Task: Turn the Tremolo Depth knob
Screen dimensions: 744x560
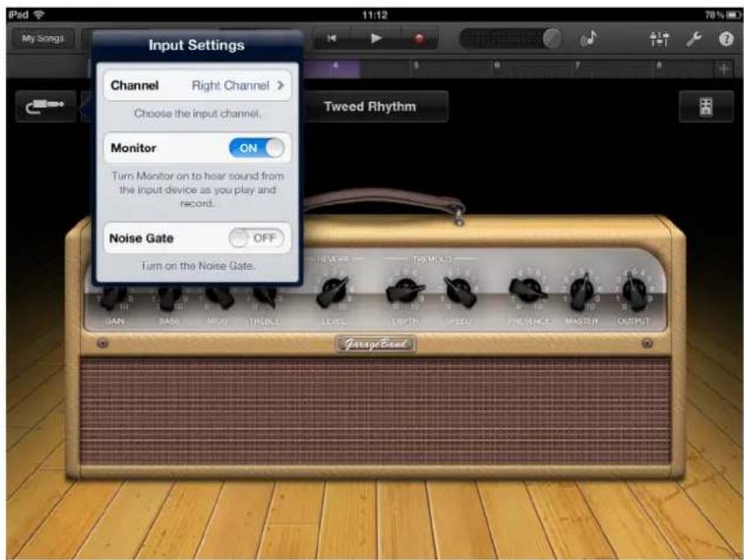Action: click(x=405, y=290)
